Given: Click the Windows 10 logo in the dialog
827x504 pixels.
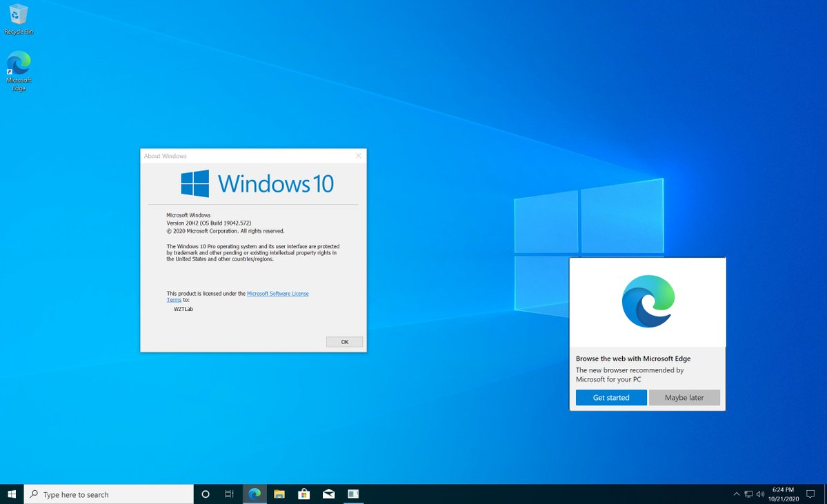Looking at the screenshot, I should pyautogui.click(x=257, y=183).
